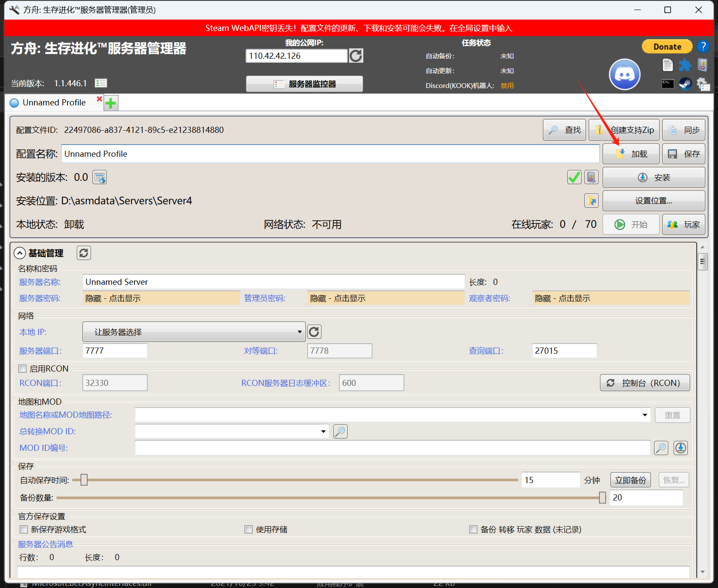Click the query port field 27015

pos(565,351)
